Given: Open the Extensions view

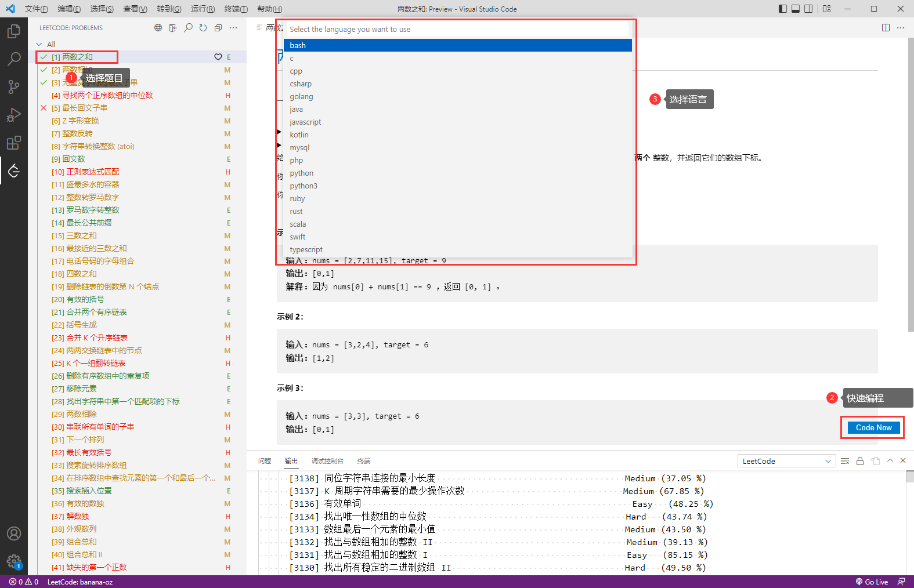Looking at the screenshot, I should (14, 143).
